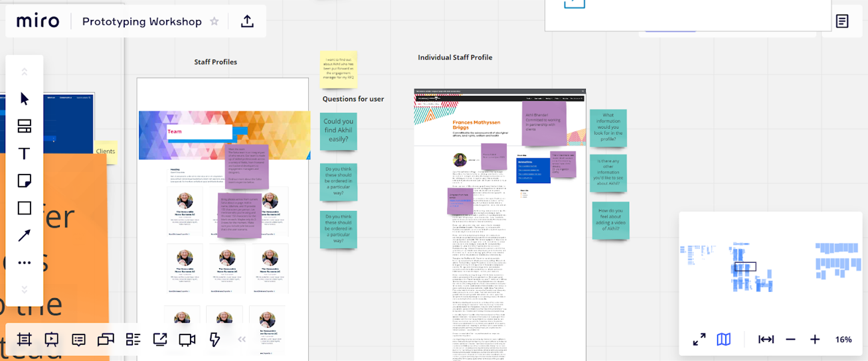Toggle the minimap display icon
The height and width of the screenshot is (361, 868).
[x=724, y=340]
